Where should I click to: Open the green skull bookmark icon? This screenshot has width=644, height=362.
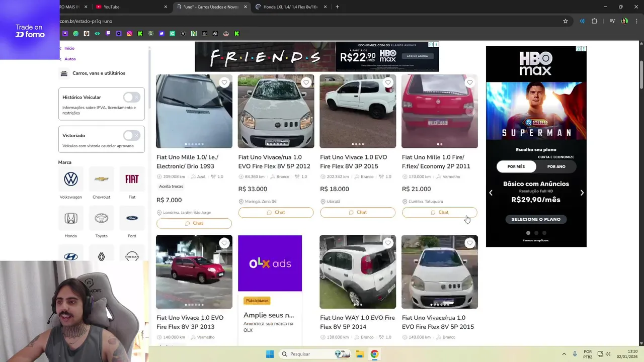151,34
